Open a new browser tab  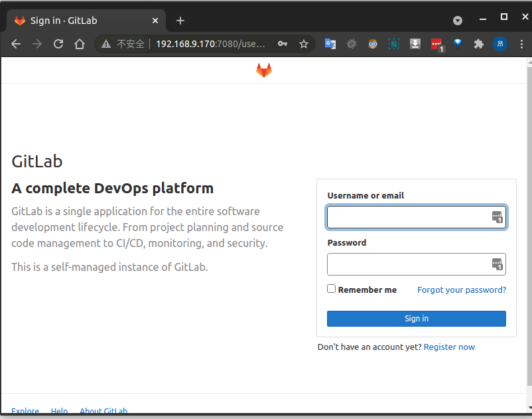[x=180, y=21]
